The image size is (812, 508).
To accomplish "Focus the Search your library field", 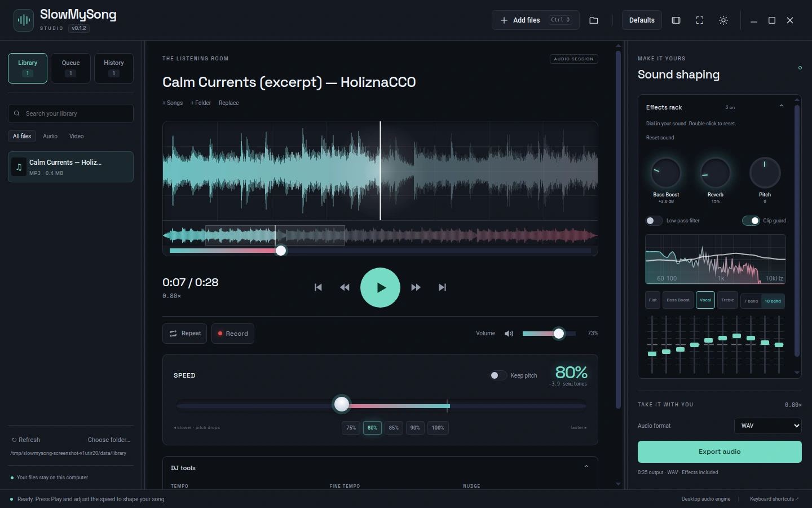I will point(70,113).
